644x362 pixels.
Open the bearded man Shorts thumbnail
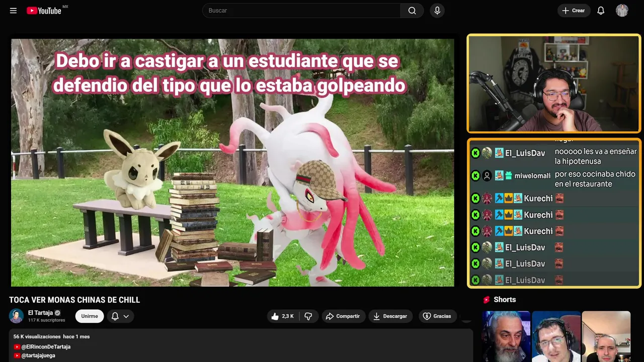point(506,336)
